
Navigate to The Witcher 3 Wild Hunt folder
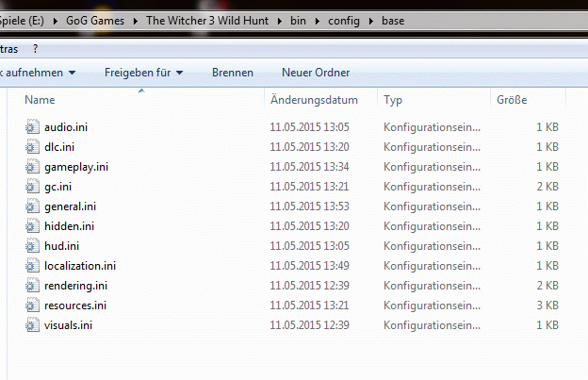207,21
